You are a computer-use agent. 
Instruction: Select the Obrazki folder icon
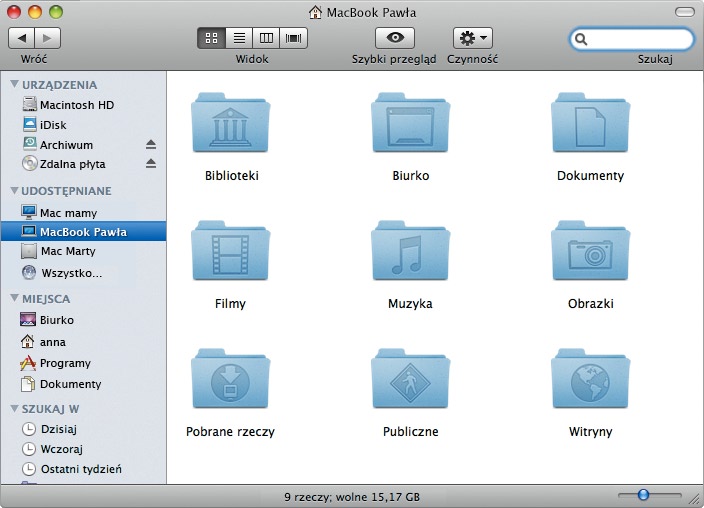590,250
